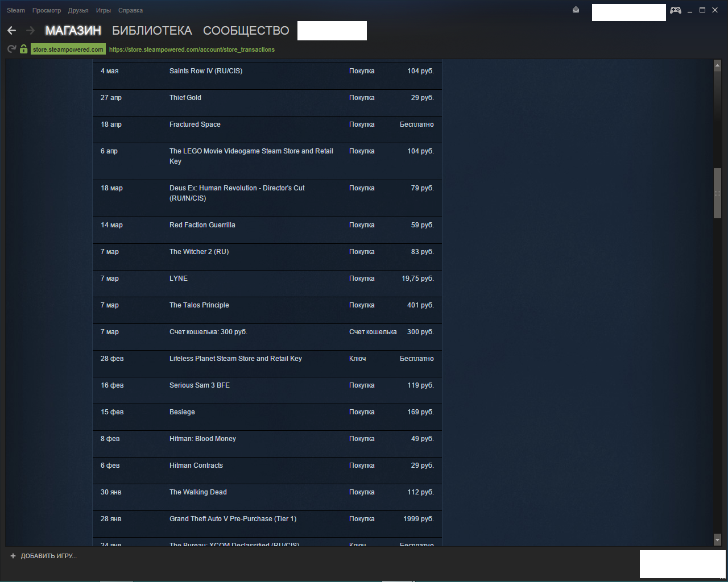Go forward with the right arrow

click(31, 30)
